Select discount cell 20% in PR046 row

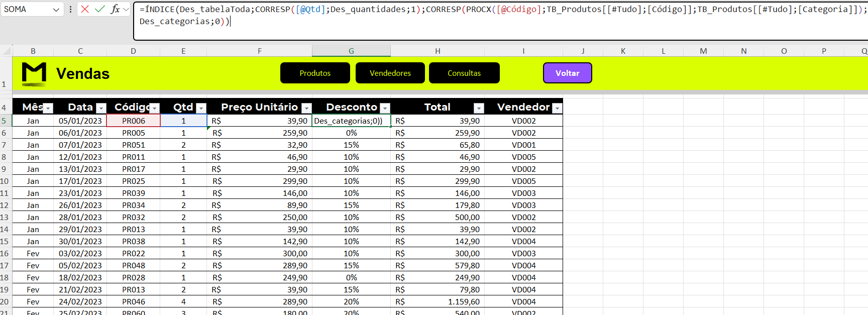click(x=351, y=301)
